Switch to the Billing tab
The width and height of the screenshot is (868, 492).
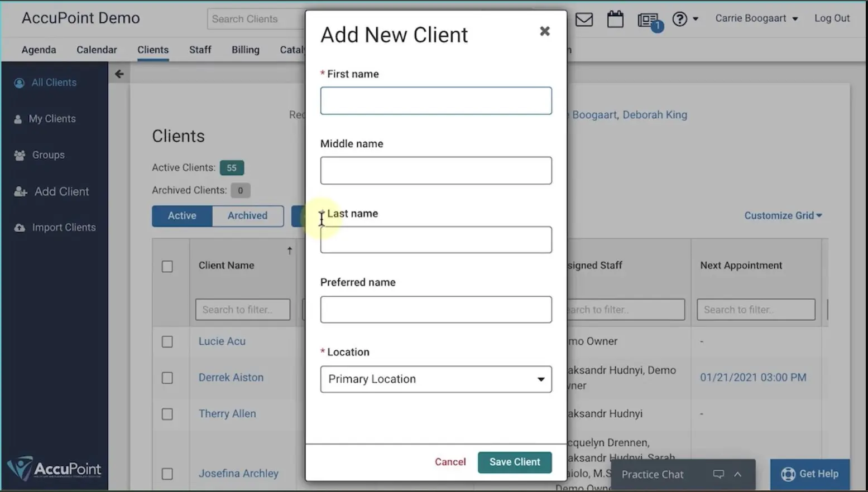click(x=245, y=50)
